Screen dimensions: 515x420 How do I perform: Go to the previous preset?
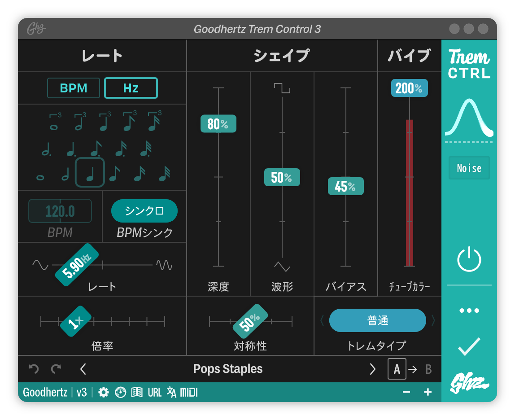click(83, 369)
